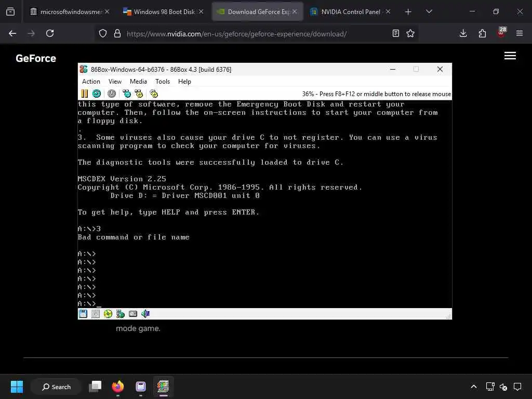Screen dimensions: 532x399
Task: Click inside the 86Box emulated screen
Action: tap(264, 204)
